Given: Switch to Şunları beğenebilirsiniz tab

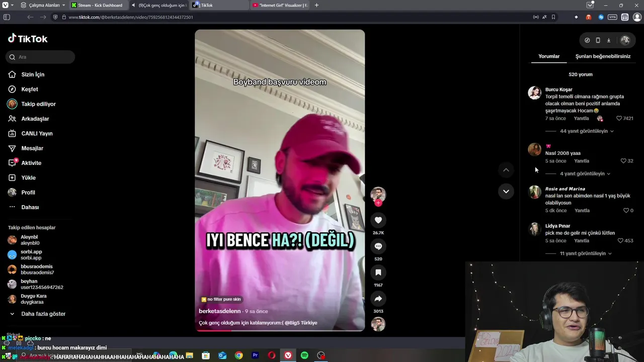Looking at the screenshot, I should pyautogui.click(x=603, y=56).
